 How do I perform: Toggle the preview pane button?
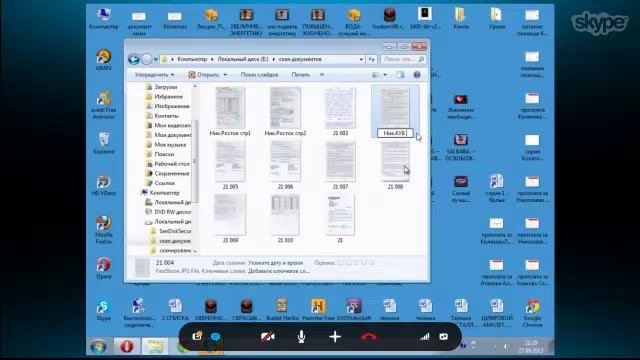(400, 75)
